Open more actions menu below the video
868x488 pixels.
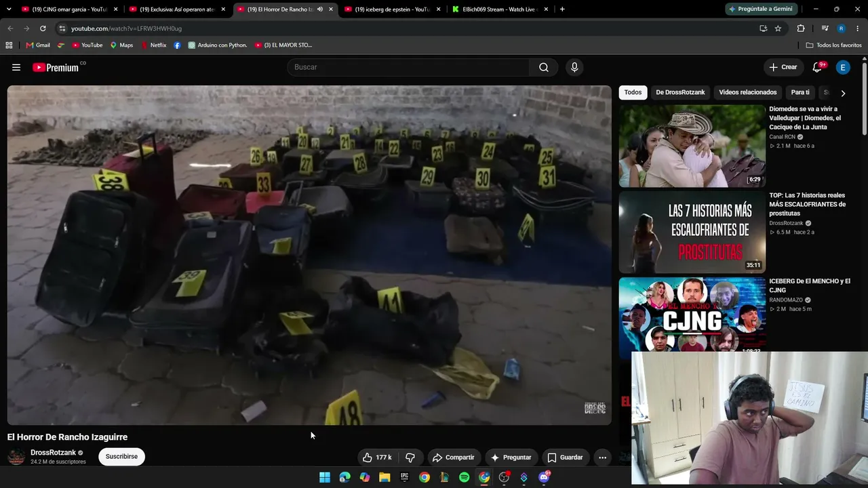tap(602, 457)
